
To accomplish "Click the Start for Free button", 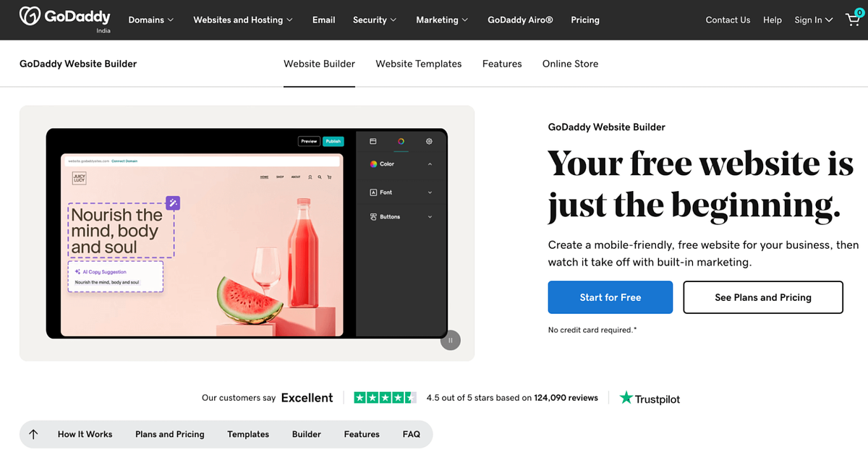I will pyautogui.click(x=610, y=297).
